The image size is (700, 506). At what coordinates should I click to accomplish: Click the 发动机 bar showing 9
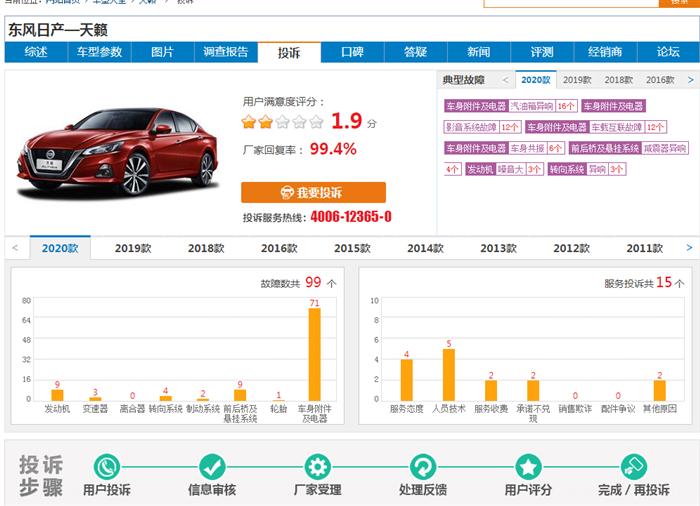click(x=57, y=395)
